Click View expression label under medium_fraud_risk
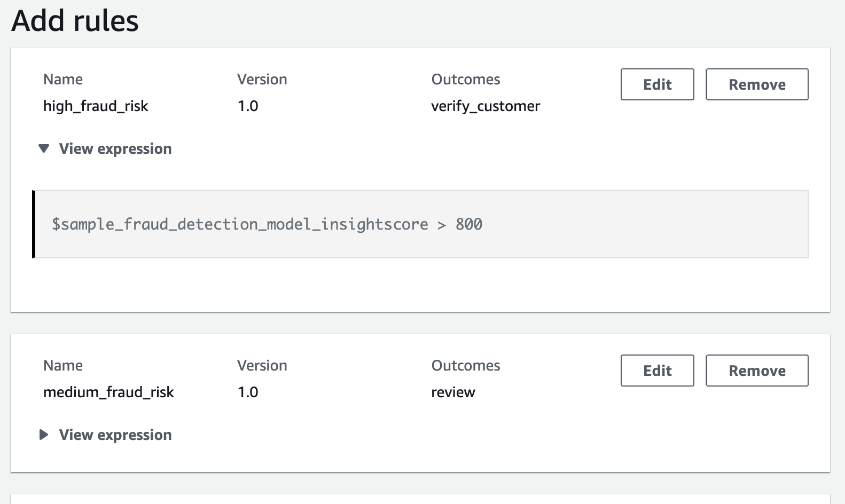Viewport: 845px width, 504px height. click(115, 435)
